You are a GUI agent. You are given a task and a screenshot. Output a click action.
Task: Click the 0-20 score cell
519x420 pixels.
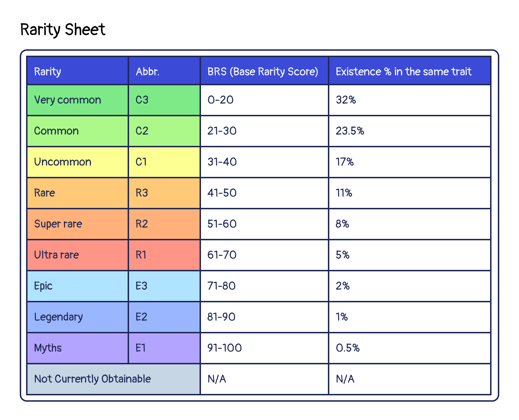pyautogui.click(x=264, y=100)
